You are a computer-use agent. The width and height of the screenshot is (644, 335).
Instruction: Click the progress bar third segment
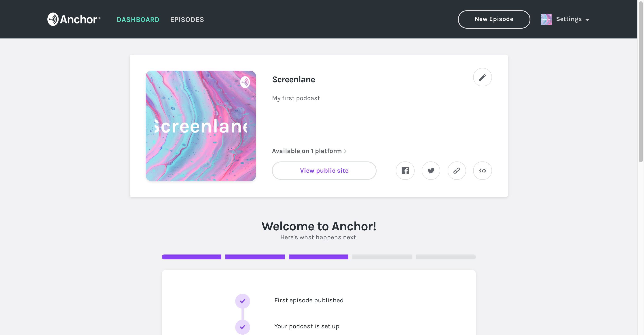(x=319, y=257)
